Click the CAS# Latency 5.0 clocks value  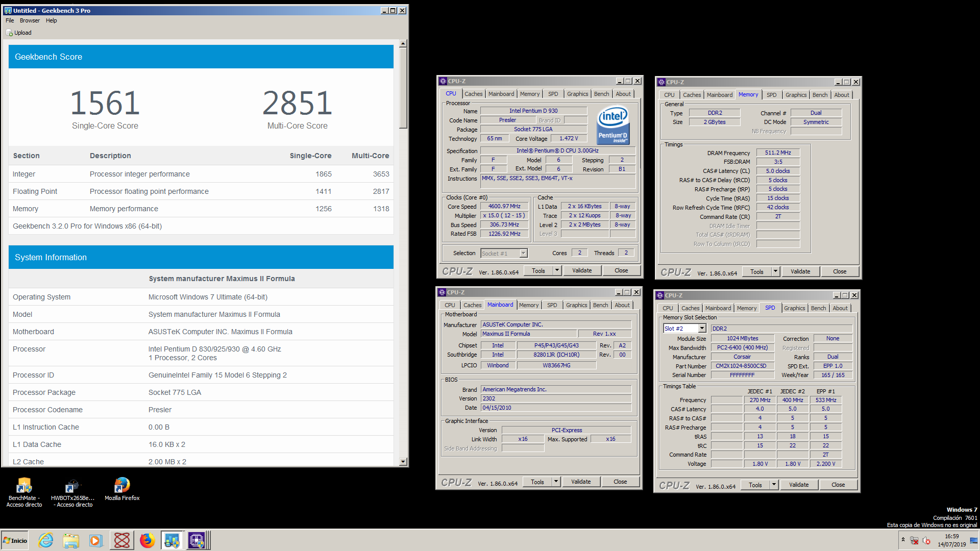coord(778,171)
